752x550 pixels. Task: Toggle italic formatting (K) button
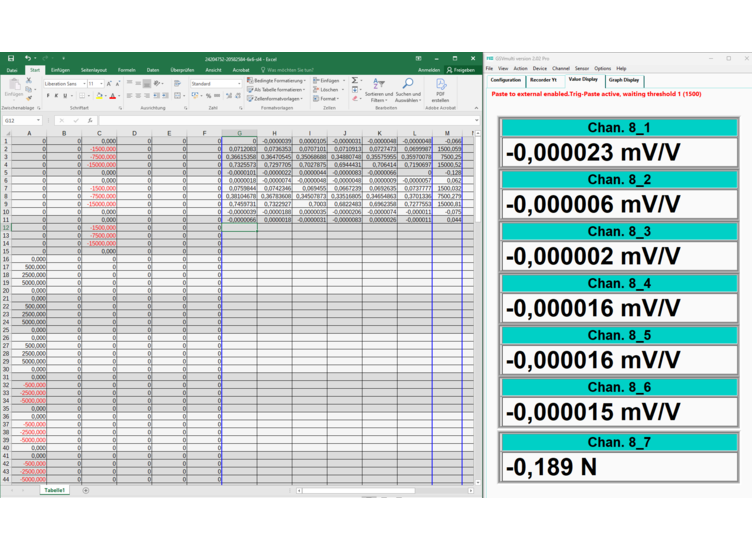pos(57,97)
